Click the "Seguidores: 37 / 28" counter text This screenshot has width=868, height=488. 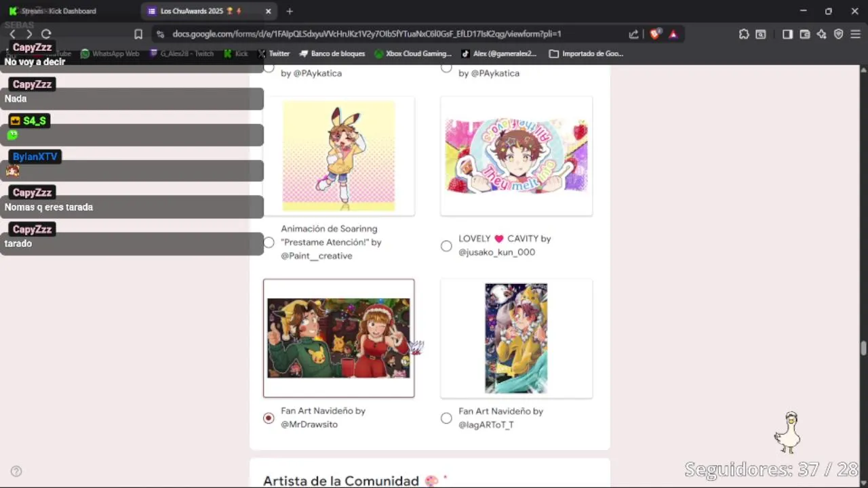coord(772,469)
